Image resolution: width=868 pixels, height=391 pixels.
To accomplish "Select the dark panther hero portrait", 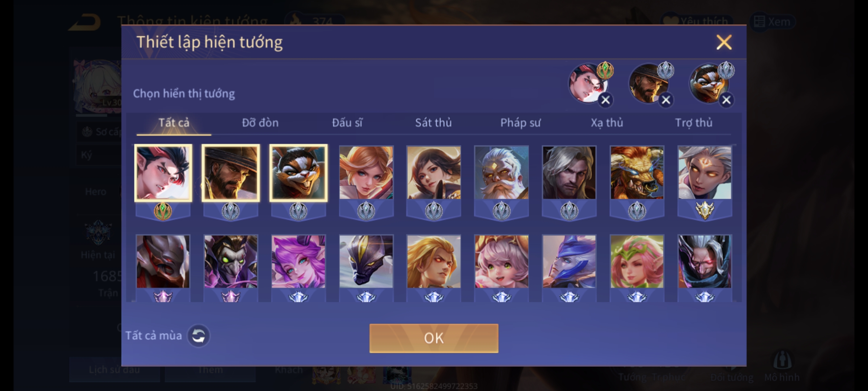I will click(366, 262).
